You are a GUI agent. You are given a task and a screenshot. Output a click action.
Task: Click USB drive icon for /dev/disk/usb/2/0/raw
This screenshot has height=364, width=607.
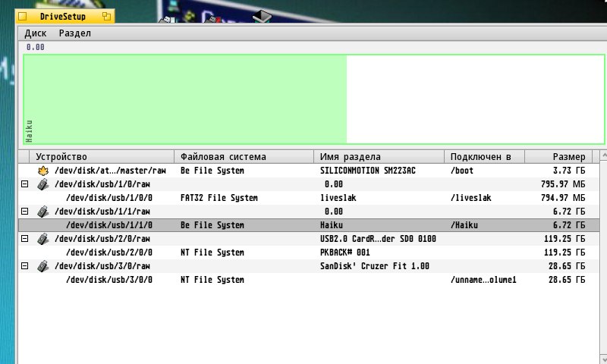coord(43,239)
